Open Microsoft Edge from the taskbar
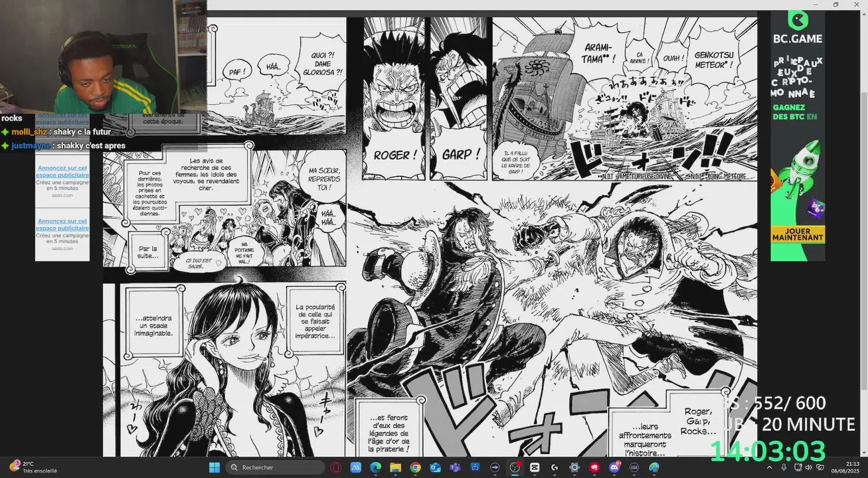The image size is (868, 478). coord(375,467)
